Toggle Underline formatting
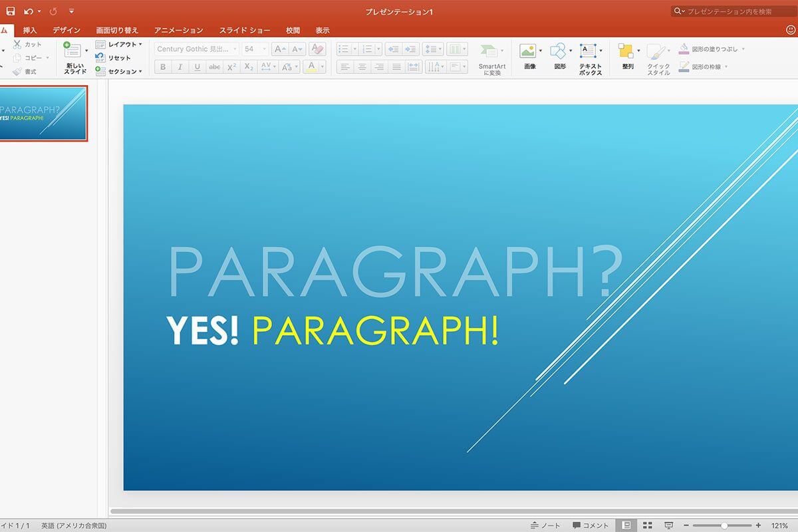This screenshot has height=532, width=798. 197,67
